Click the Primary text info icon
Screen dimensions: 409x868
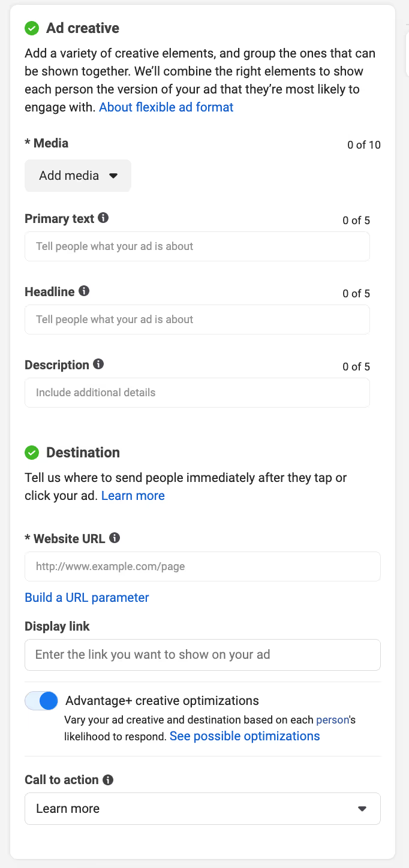pos(103,218)
